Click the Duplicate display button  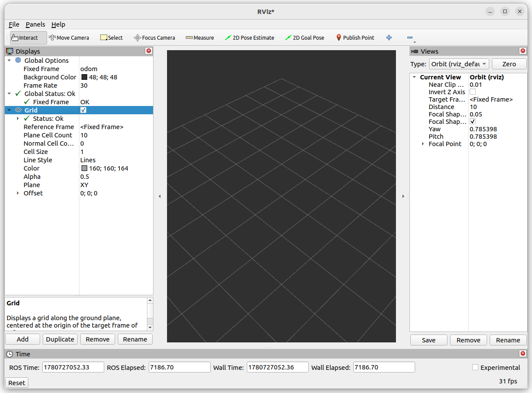pyautogui.click(x=60, y=339)
